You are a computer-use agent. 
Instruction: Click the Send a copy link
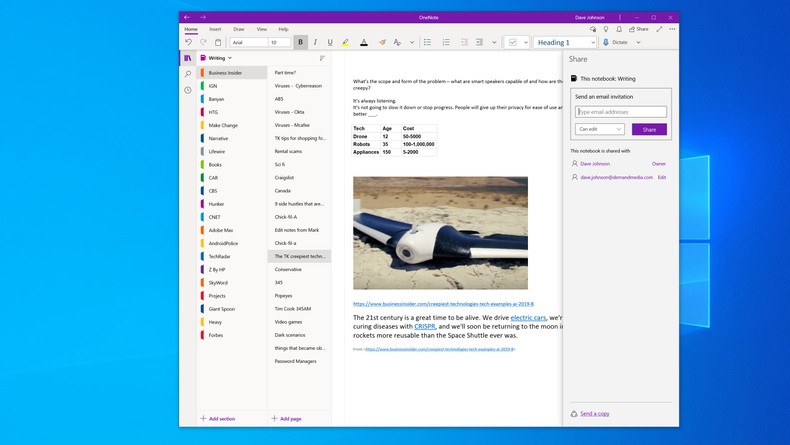595,413
